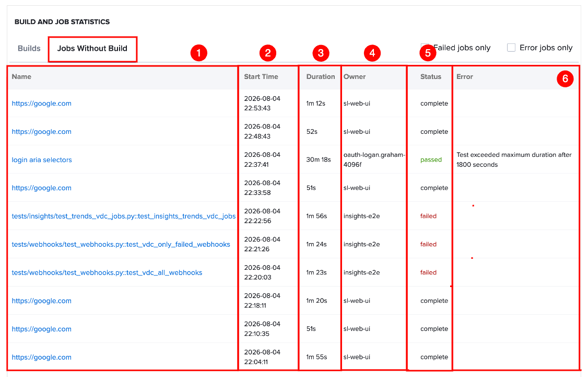Click the 1m 23s duration cell
Image resolution: width=588 pixels, height=377 pixels.
pos(316,272)
